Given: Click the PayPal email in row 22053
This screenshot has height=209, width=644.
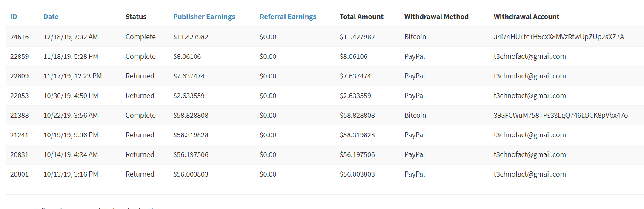Looking at the screenshot, I should tap(530, 96).
